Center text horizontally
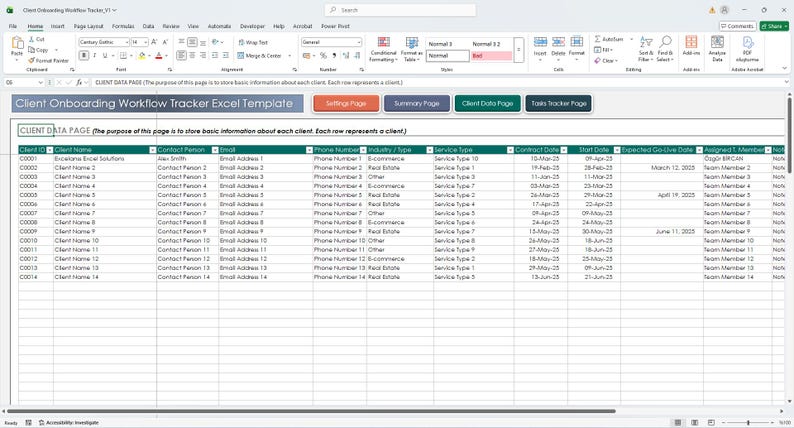The image size is (794, 428). [192, 55]
